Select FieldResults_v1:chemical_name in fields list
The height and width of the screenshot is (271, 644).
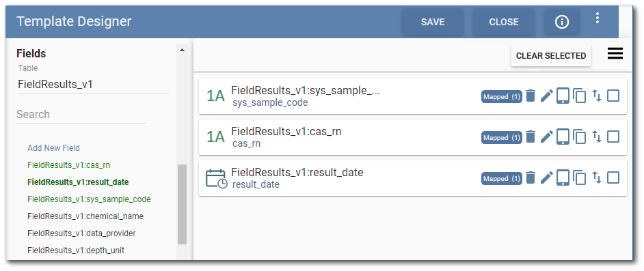(x=85, y=216)
